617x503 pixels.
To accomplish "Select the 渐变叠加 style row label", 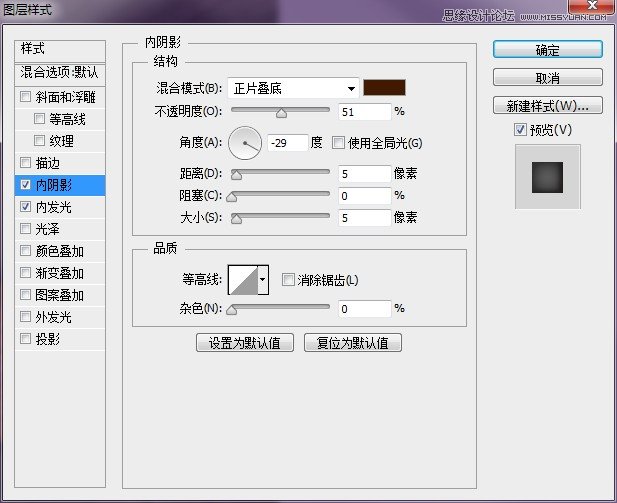I will [x=59, y=273].
